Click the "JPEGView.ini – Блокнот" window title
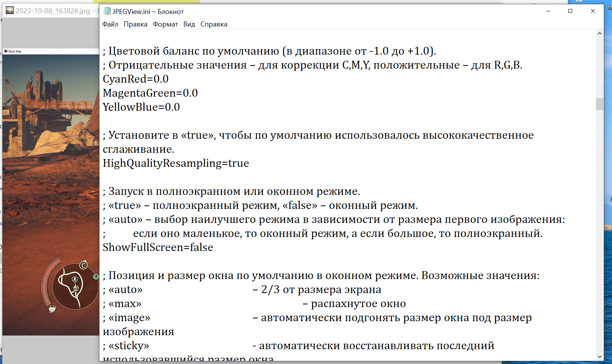 click(148, 12)
